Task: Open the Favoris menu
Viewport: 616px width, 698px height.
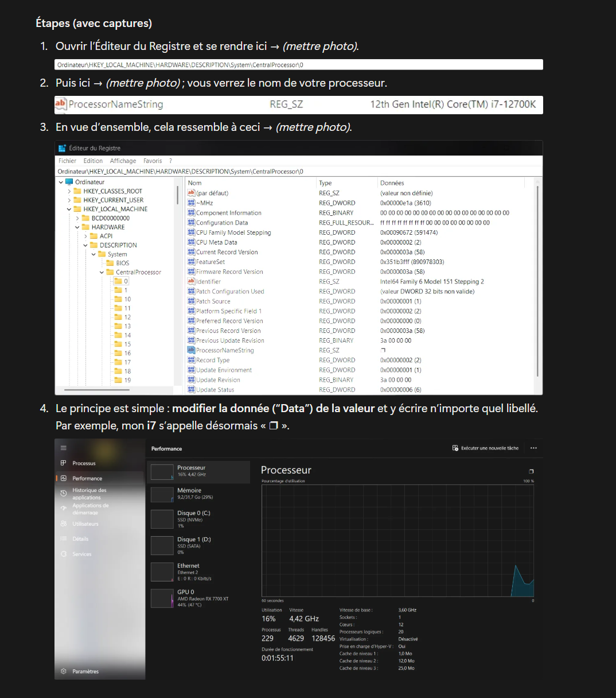Action: pyautogui.click(x=153, y=161)
